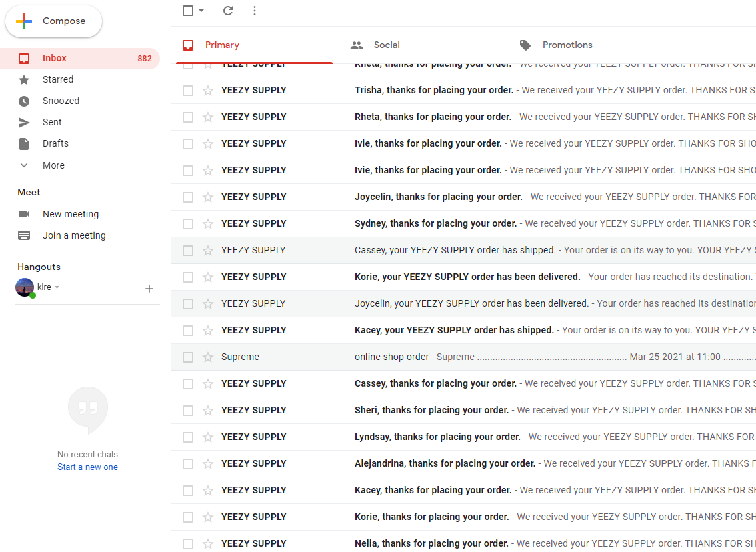
Task: Star the Sydney order email
Action: (208, 224)
